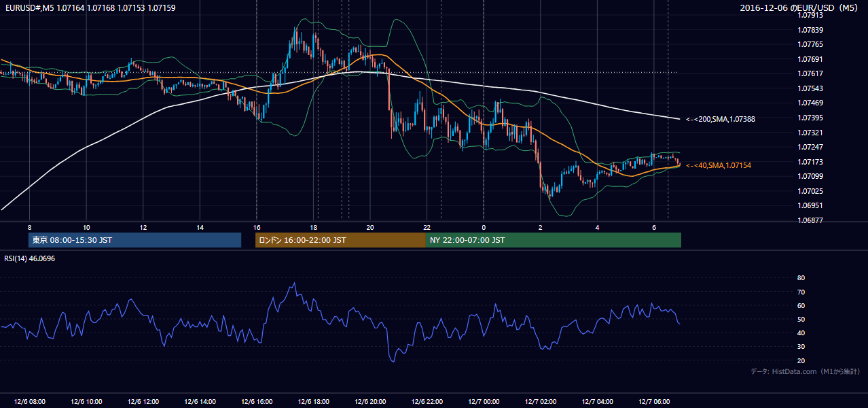Screen dimensions: 868x408
Task: Click the RSI(14) 46.0696 indicator label
Action: (x=30, y=258)
